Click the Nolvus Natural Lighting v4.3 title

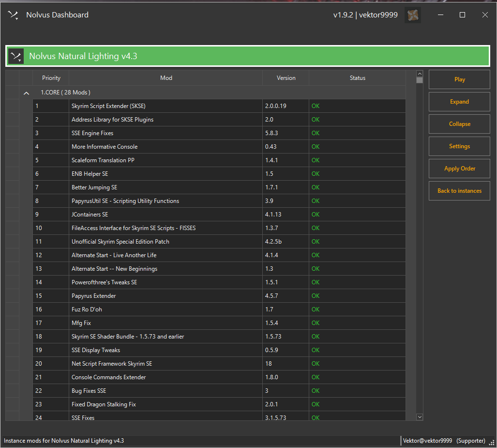coord(83,56)
